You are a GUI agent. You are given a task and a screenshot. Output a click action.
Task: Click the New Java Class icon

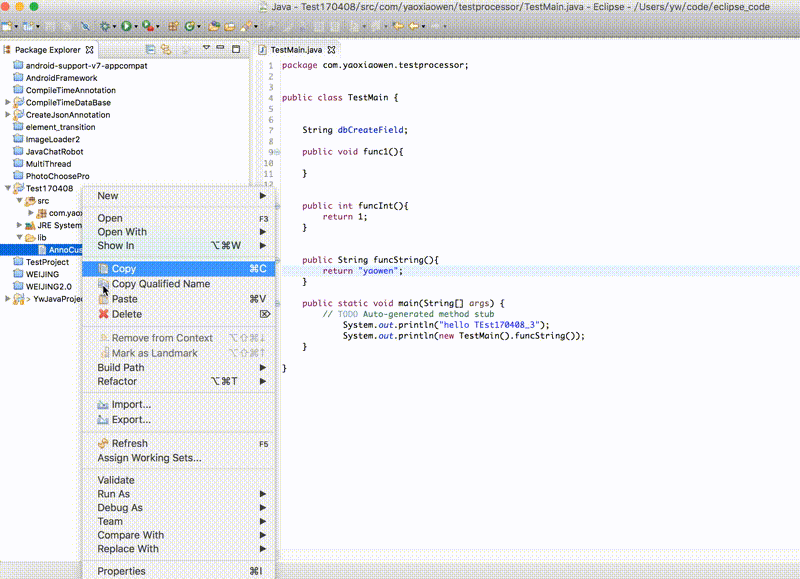tap(189, 26)
